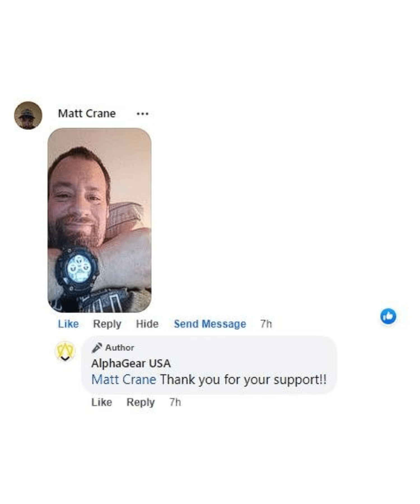This screenshot has height=504, width=420.
Task: Click the blue thumbs-up reaction icon
Action: click(388, 316)
